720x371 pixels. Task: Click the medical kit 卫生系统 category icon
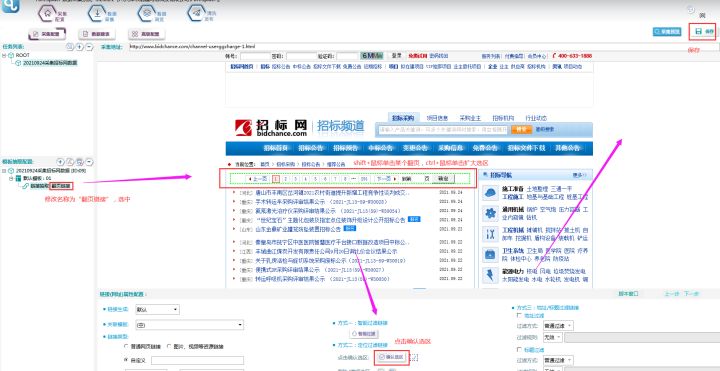[490, 254]
